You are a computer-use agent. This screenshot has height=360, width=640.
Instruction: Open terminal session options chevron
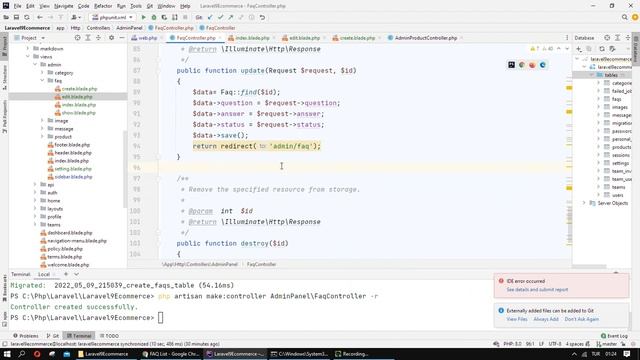tap(76, 274)
